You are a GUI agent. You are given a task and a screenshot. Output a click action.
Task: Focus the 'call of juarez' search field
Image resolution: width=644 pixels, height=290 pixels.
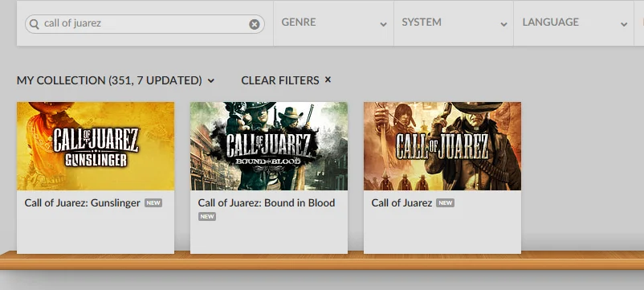[x=145, y=24]
